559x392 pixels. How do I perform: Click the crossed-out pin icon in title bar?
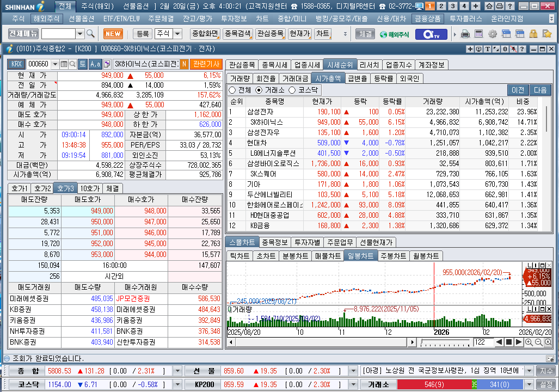(513, 49)
